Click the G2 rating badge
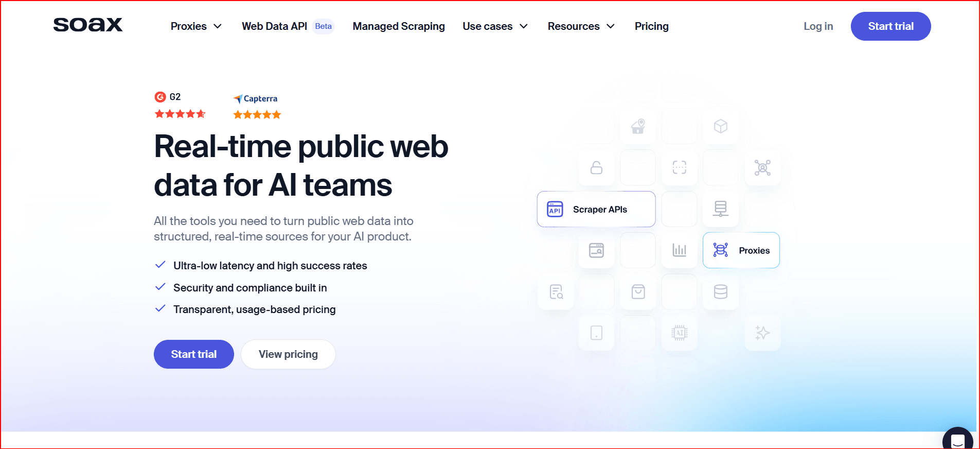This screenshot has width=980, height=449. 180,106
